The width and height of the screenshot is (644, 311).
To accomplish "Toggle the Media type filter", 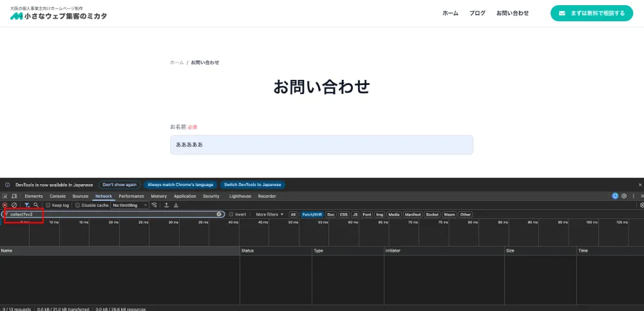I will tap(394, 214).
